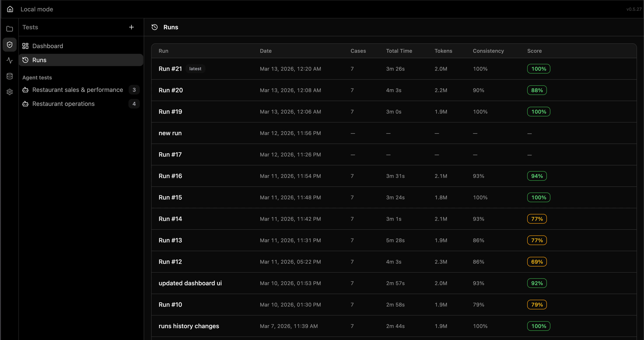Select the folder icon in the left rail
Screen dimensions: 644x340
click(9, 29)
